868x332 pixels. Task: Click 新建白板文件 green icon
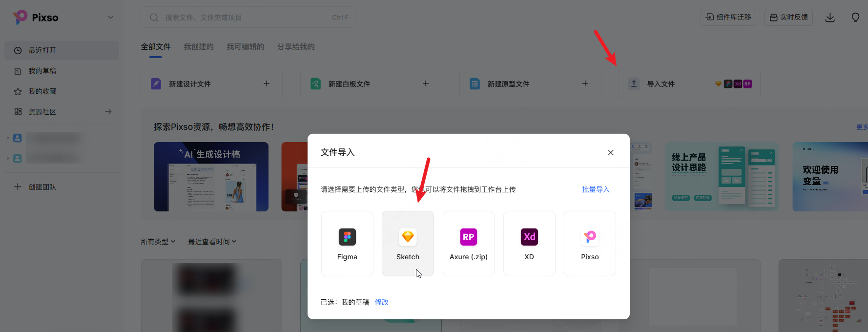tap(315, 83)
